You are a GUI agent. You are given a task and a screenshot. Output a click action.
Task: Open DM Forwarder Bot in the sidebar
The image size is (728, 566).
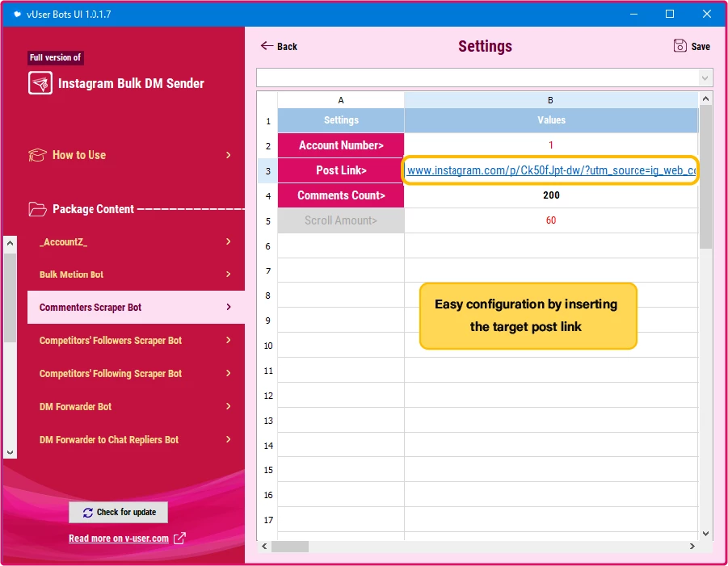click(136, 407)
